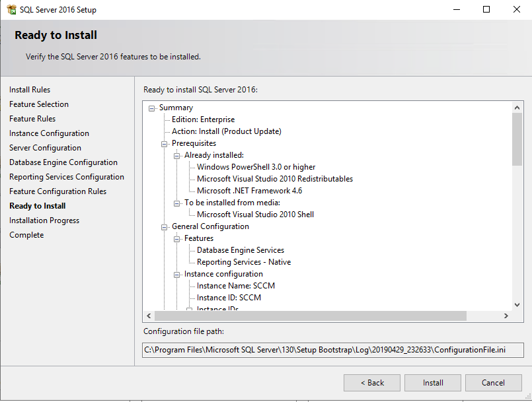
Task: Select Database Engine Services row
Action: tap(241, 250)
